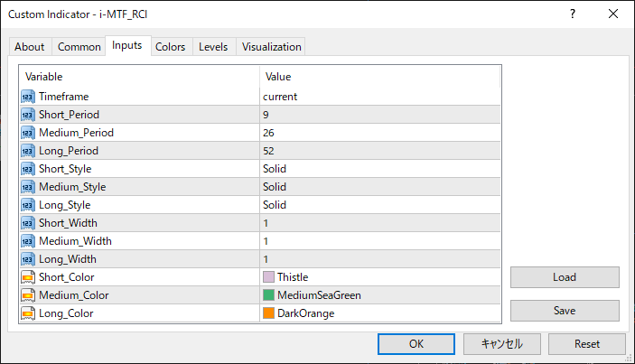Click the Medium_Color variable icon
Screen dimensions: 635x364
click(28, 295)
